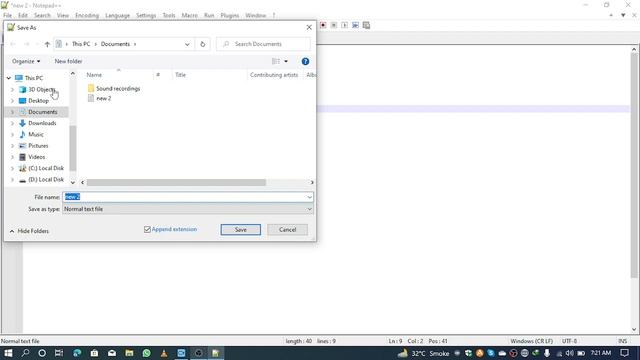This screenshot has width=640, height=360.
Task: Click the Search Documents box
Action: pyautogui.click(x=263, y=44)
